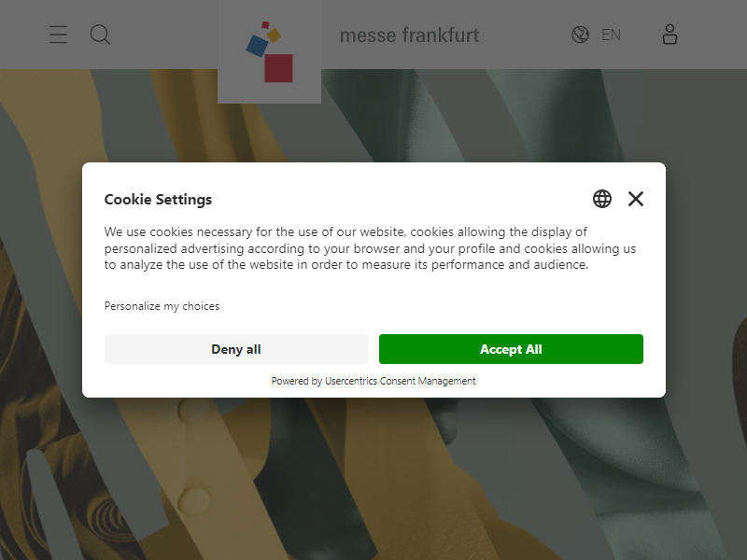The width and height of the screenshot is (747, 560).
Task: Open the user account profile icon
Action: [669, 35]
